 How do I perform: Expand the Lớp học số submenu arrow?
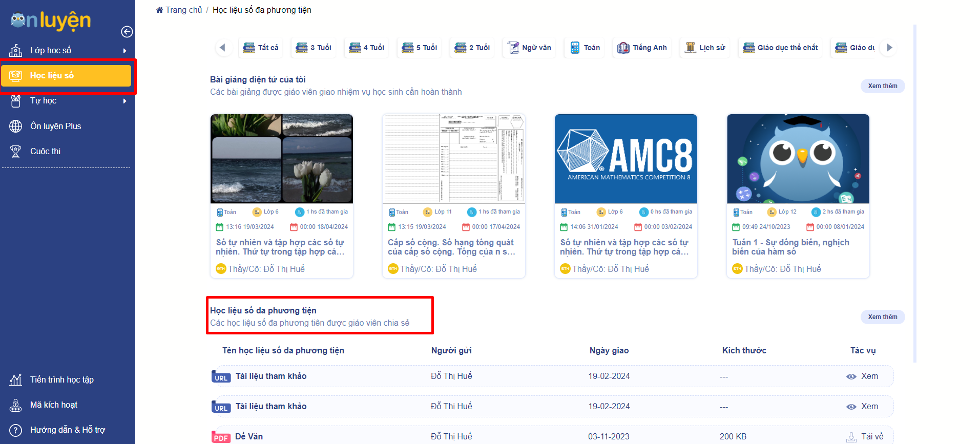pyautogui.click(x=124, y=51)
